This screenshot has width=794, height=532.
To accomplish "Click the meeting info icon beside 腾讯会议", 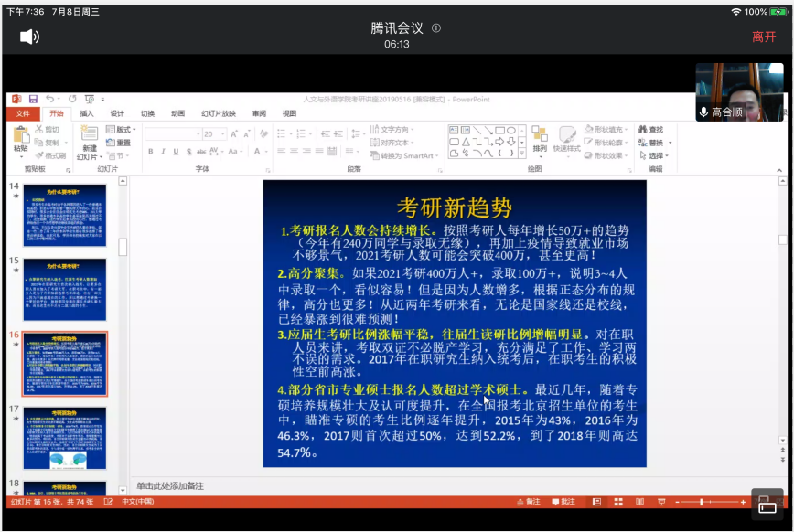I will click(436, 28).
